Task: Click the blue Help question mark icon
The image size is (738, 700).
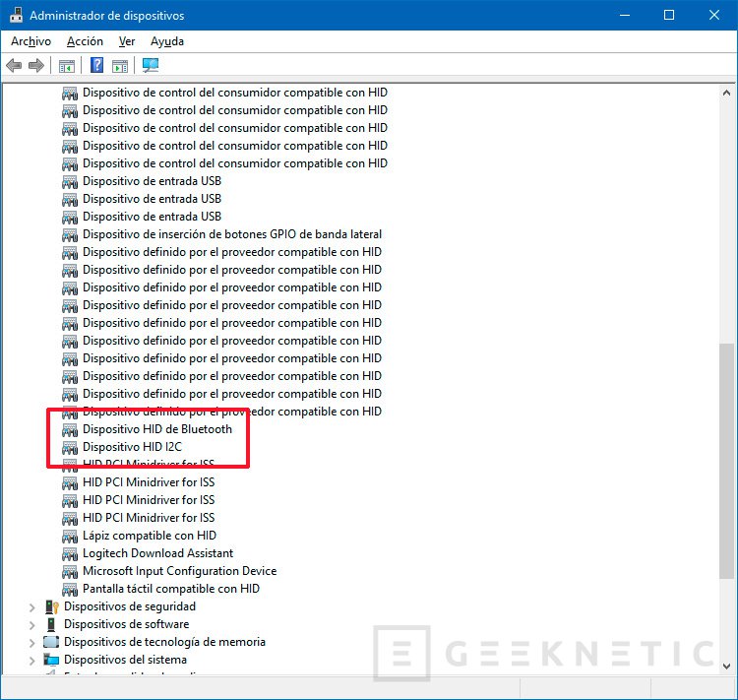Action: coord(96,66)
